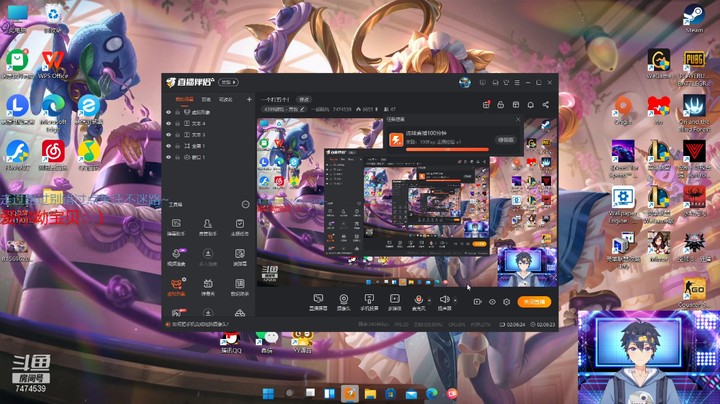Click the 修改 button beside stream title
This screenshot has width=720, height=404.
[304, 99]
